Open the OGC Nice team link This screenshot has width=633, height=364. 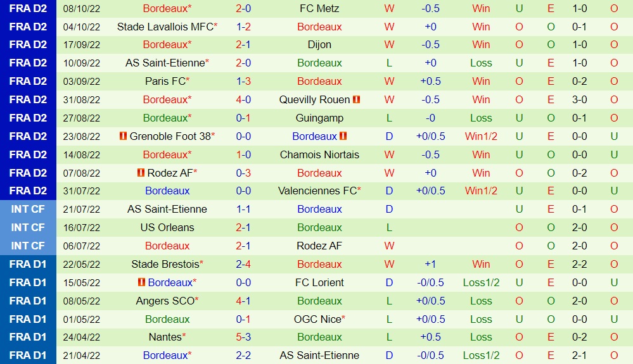316,319
